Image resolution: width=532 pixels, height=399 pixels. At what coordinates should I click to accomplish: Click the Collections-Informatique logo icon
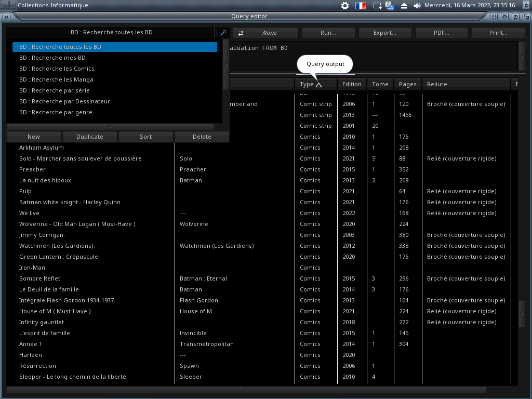click(x=7, y=5)
